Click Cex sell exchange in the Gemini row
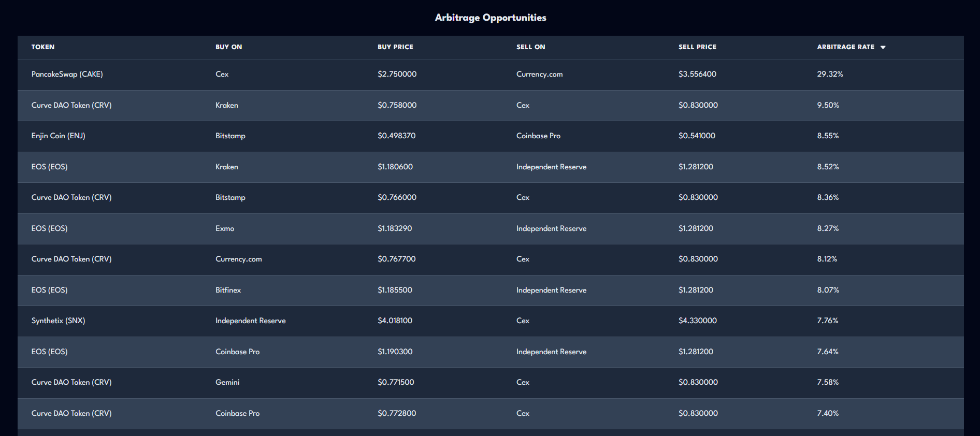 [523, 382]
